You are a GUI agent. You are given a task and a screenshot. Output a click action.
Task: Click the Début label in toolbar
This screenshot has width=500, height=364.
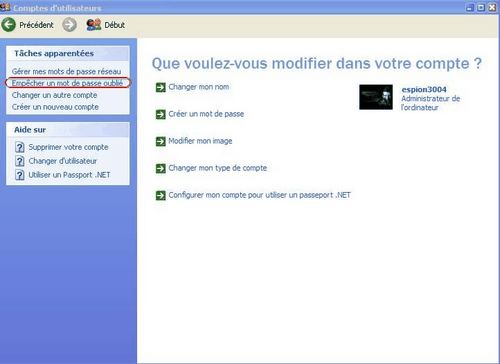[115, 25]
